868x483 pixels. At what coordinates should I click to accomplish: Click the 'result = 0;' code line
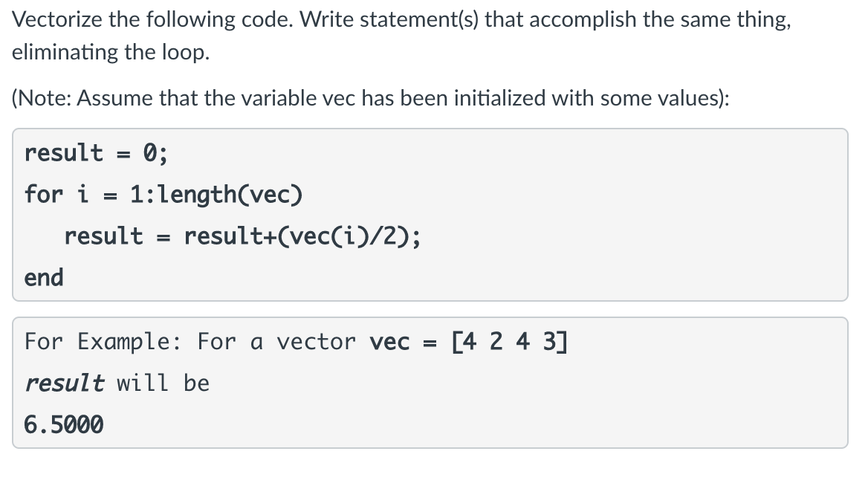[x=96, y=152]
